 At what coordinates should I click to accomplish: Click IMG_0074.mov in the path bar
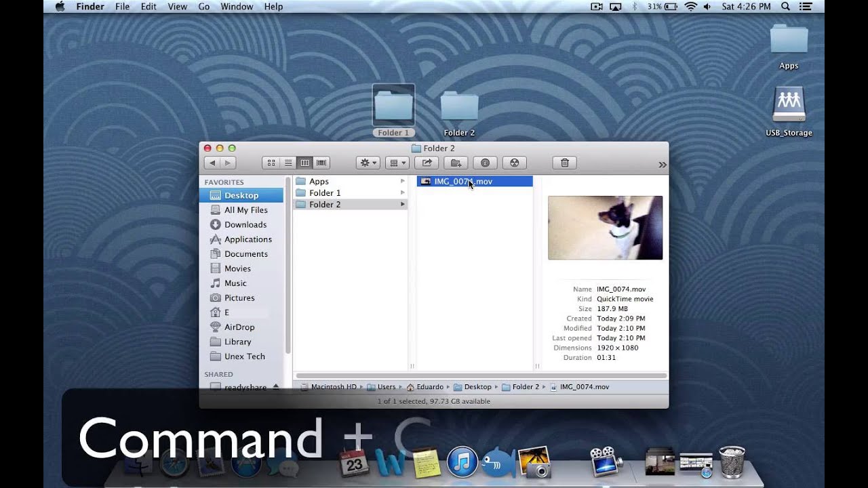[x=579, y=387]
